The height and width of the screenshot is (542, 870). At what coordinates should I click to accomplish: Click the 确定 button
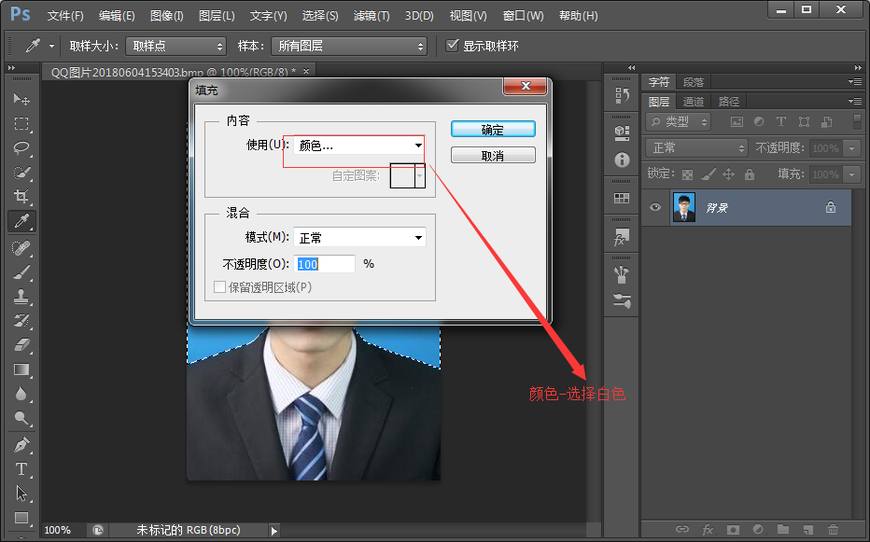(493, 129)
